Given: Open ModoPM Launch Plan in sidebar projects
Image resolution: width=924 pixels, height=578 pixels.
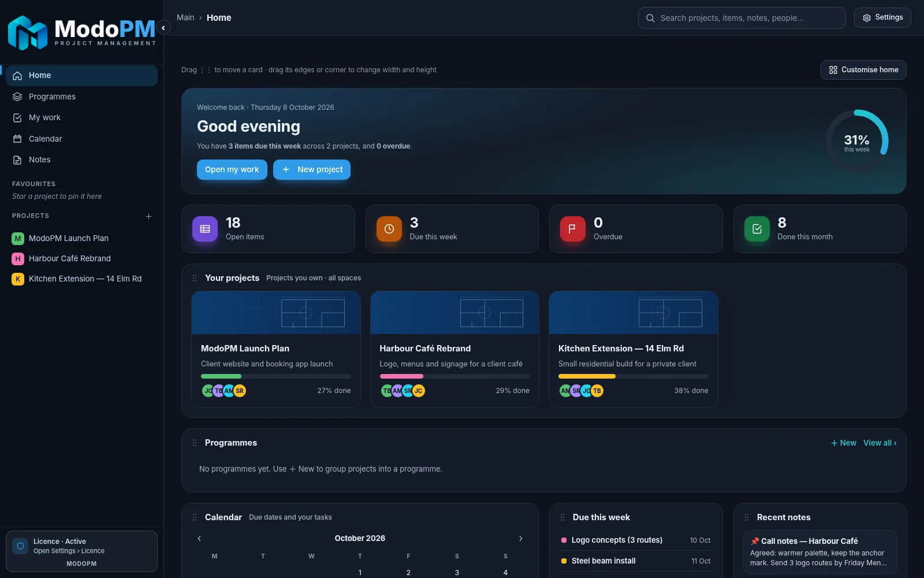Looking at the screenshot, I should coord(81,238).
